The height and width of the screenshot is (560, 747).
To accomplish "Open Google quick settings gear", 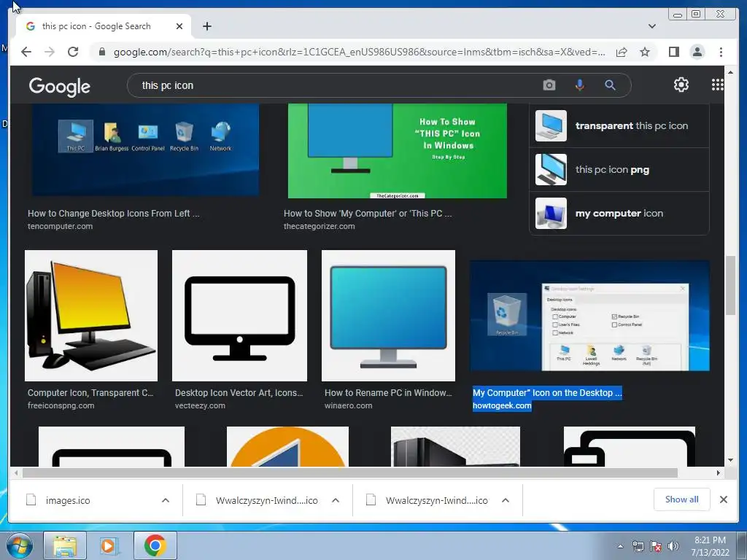I will click(681, 85).
